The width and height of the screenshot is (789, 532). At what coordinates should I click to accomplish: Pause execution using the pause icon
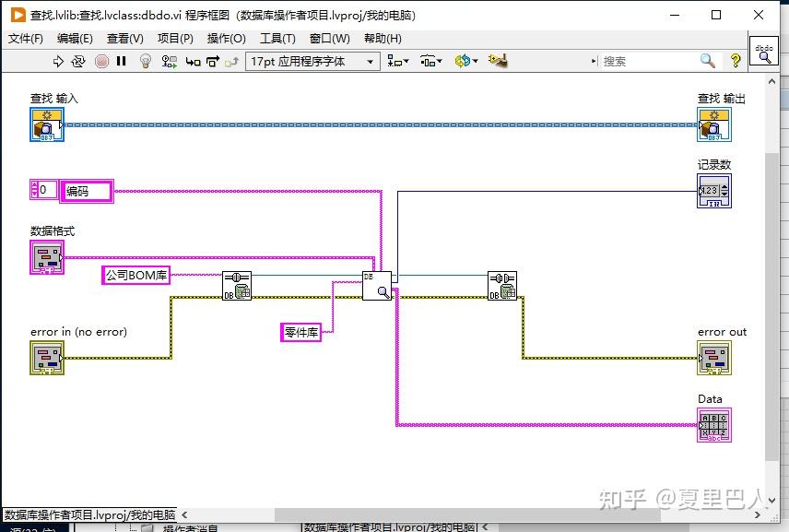tap(122, 61)
